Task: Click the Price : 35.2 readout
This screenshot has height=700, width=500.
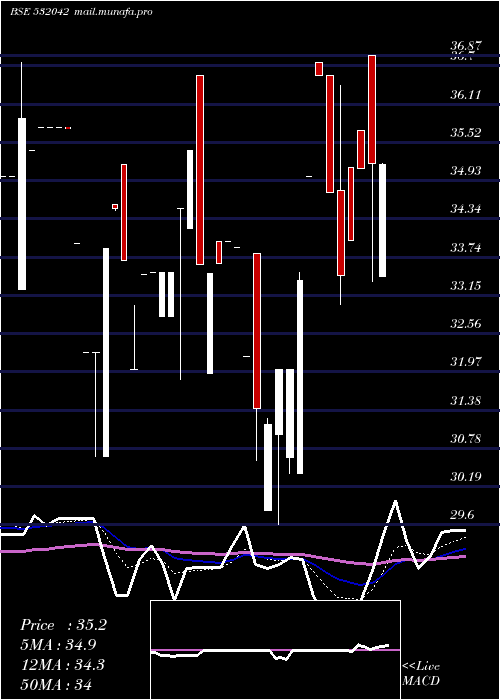Action: click(63, 625)
